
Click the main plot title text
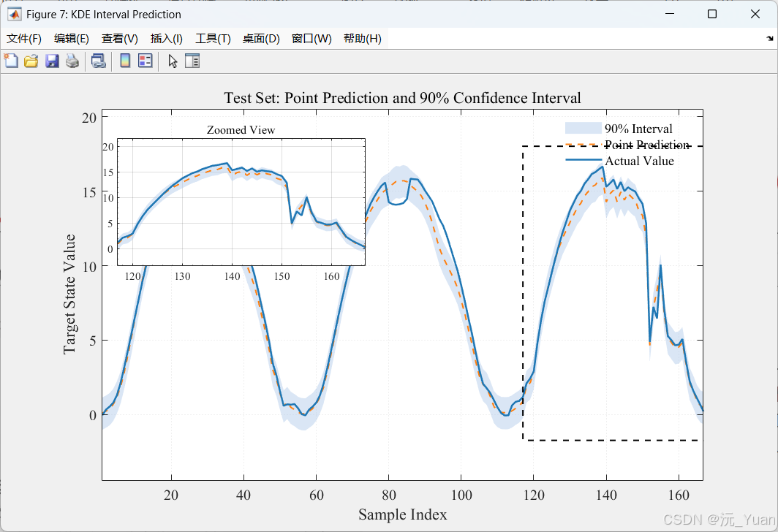(x=402, y=98)
